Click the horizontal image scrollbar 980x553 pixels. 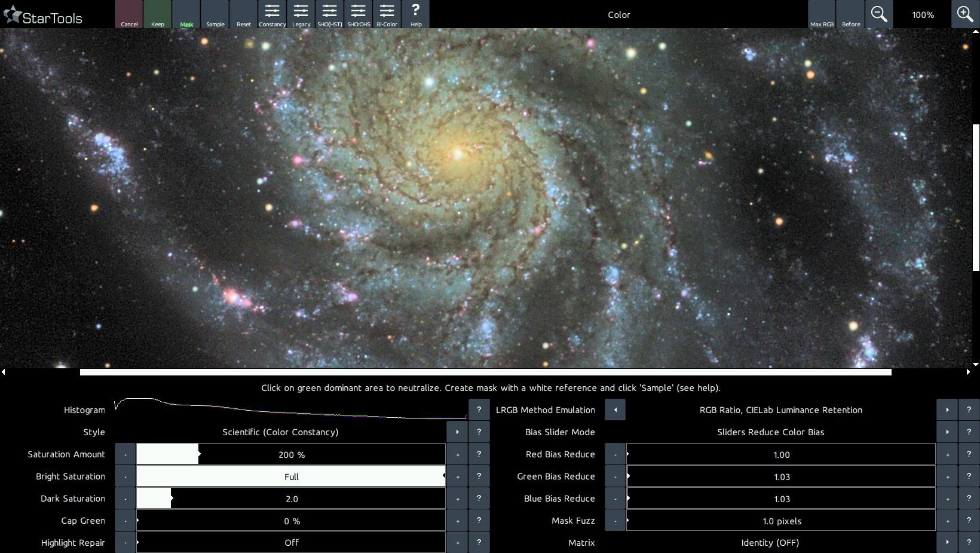(485, 372)
